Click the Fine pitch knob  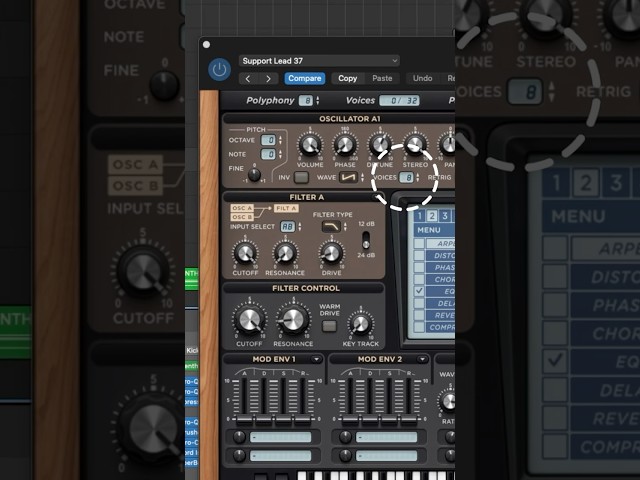(x=254, y=175)
